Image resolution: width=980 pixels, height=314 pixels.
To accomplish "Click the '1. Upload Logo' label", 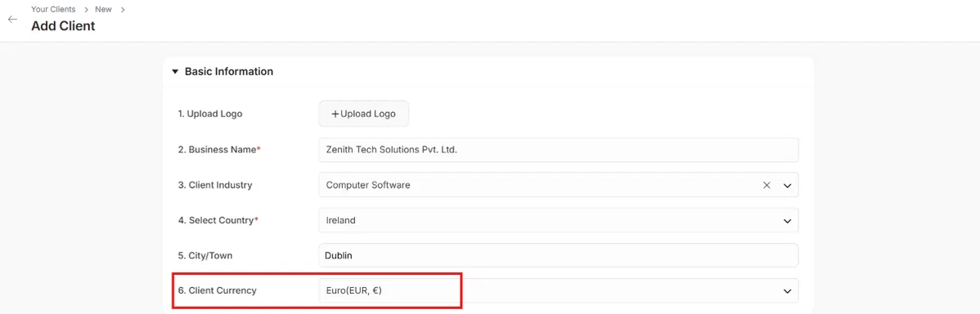I will tap(210, 114).
